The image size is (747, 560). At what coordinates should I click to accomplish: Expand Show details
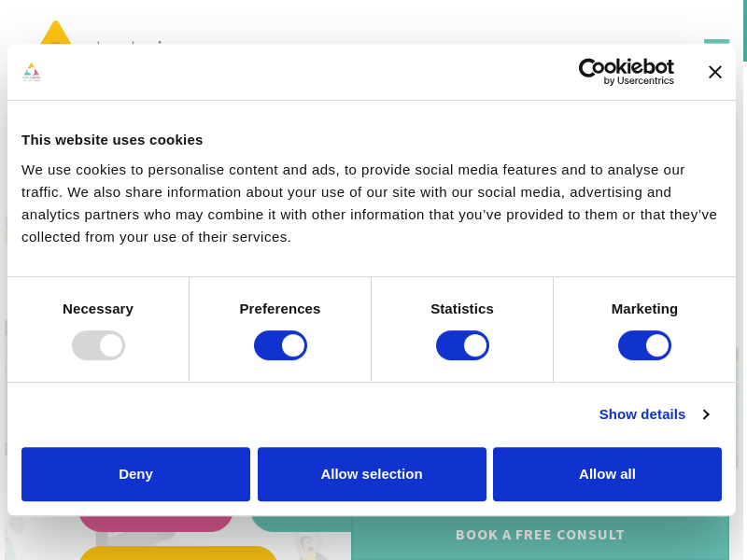pyautogui.click(x=642, y=414)
